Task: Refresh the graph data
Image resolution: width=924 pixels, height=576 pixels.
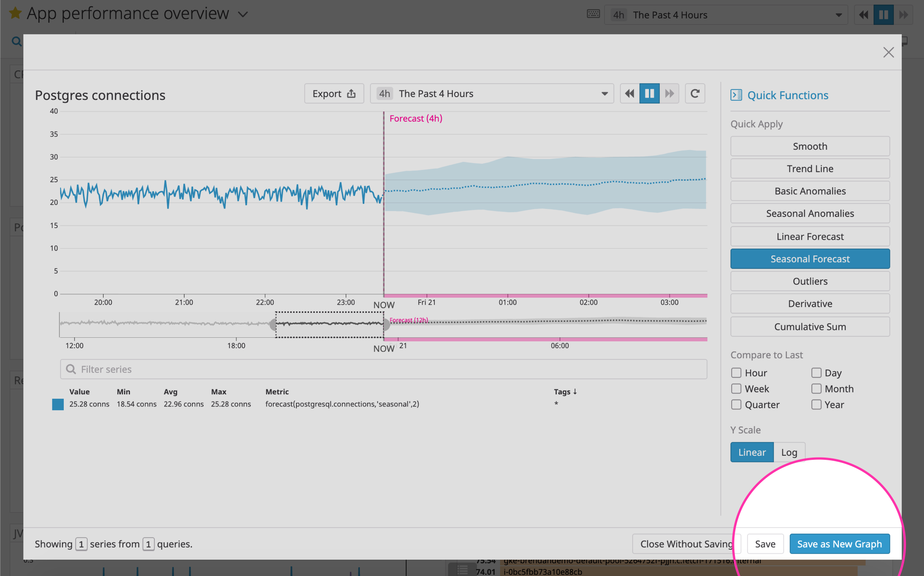Action: [695, 93]
